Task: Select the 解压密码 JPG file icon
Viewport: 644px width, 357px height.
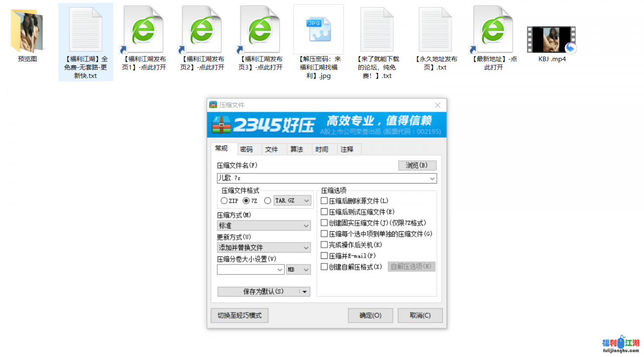Action: click(x=318, y=29)
